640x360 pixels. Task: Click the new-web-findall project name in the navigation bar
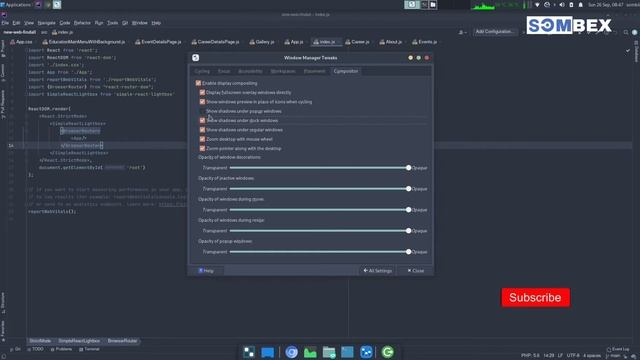coord(20,32)
